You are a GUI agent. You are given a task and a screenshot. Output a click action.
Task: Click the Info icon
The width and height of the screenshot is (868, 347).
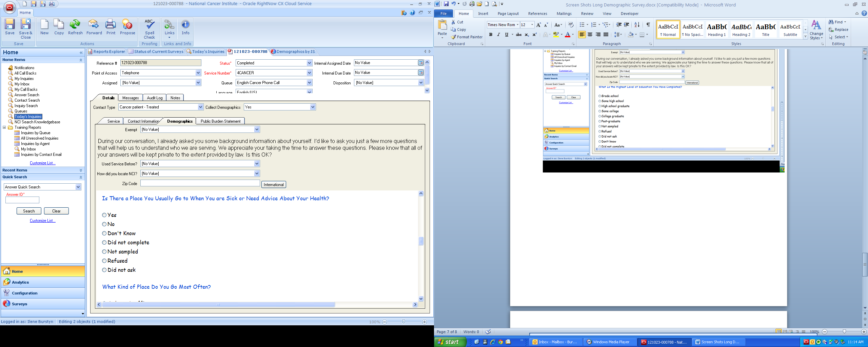[185, 27]
